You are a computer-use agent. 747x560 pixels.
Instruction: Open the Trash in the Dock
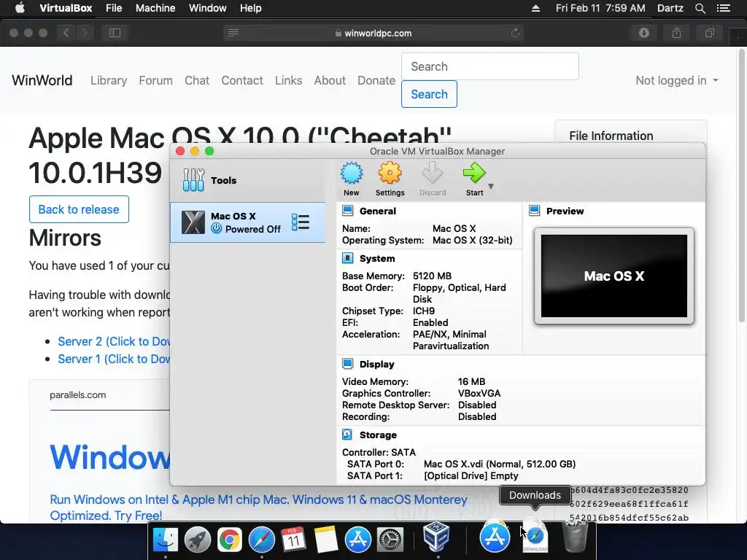coord(575,537)
